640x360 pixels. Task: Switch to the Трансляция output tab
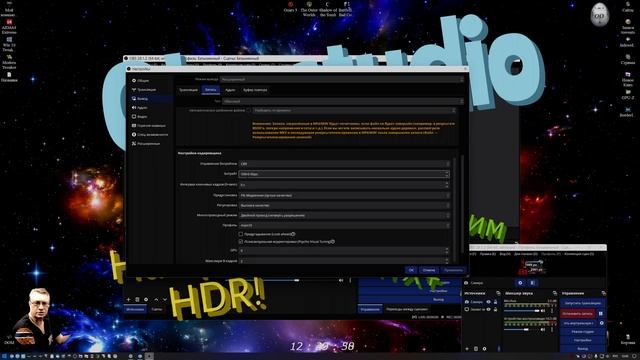pos(189,90)
